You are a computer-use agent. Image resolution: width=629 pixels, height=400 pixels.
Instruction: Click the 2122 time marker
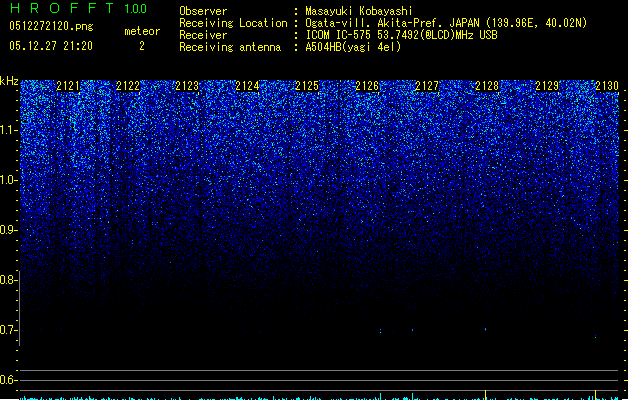(128, 86)
